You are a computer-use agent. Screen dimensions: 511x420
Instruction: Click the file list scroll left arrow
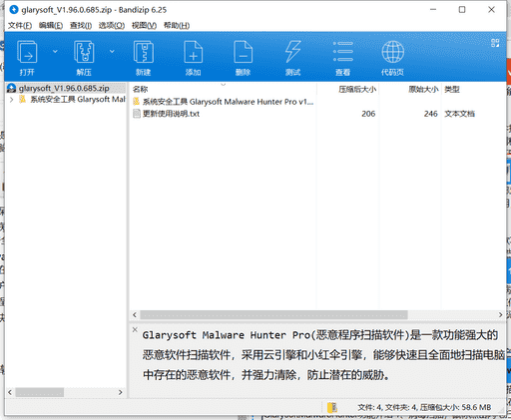coord(135,314)
